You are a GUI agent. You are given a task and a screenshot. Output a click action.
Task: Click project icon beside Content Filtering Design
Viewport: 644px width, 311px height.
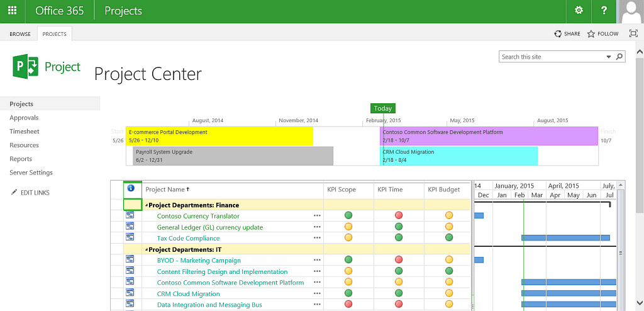(x=130, y=270)
